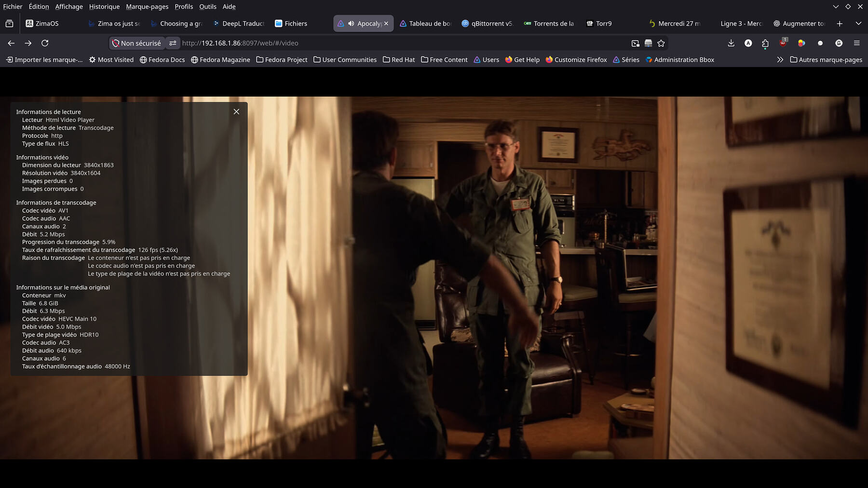
Task: Open the red shield extension with badge
Action: pyautogui.click(x=783, y=43)
